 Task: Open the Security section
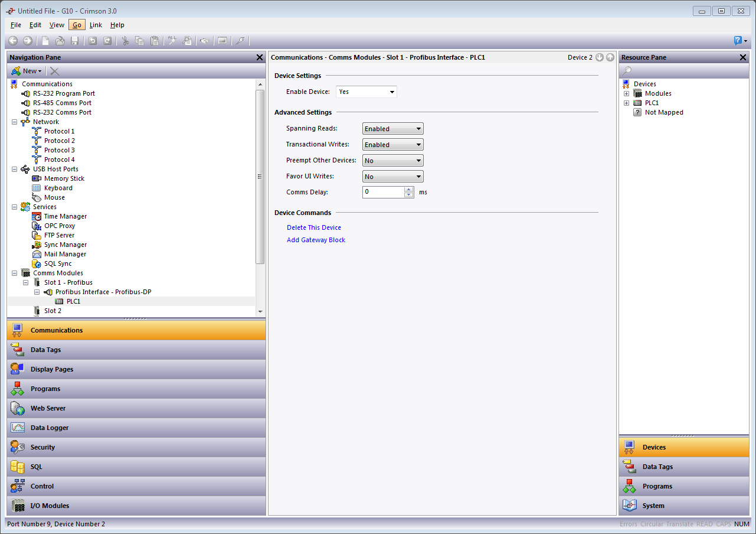(x=136, y=447)
